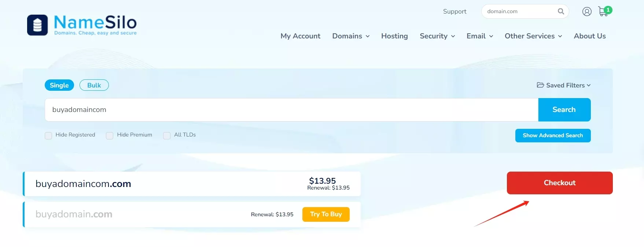Image resolution: width=644 pixels, height=247 pixels.
Task: Click the NameSilo logo icon
Action: pyautogui.click(x=37, y=25)
